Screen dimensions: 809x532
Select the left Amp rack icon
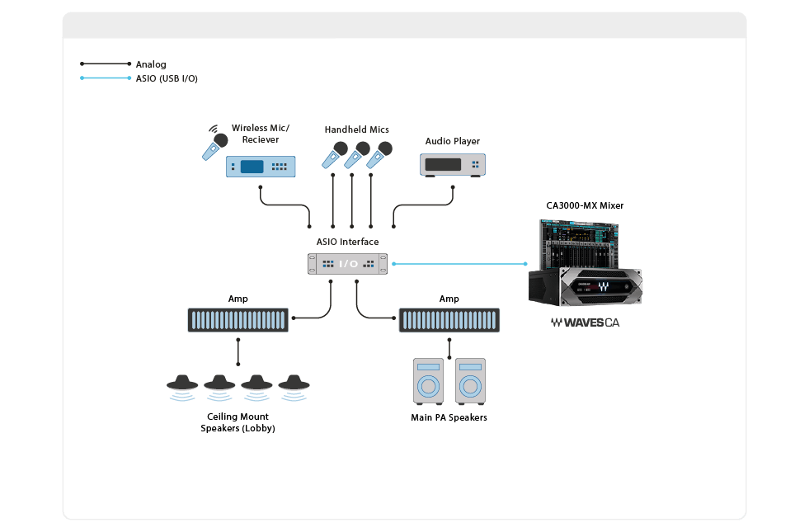[x=238, y=320]
